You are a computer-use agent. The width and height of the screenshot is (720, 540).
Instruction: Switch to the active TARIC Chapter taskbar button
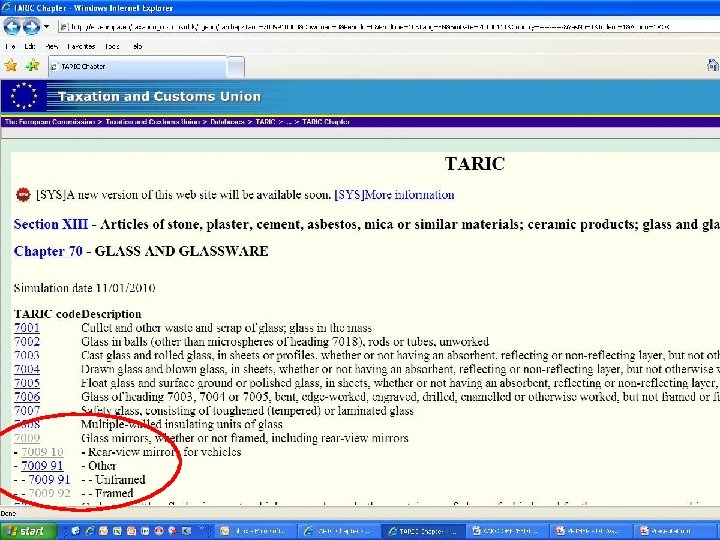[423, 531]
